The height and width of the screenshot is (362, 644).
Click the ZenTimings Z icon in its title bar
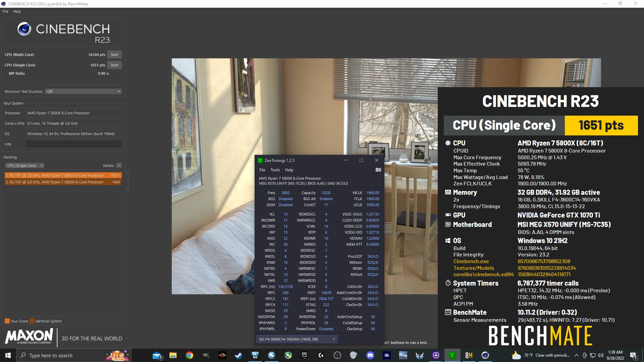coord(261,160)
